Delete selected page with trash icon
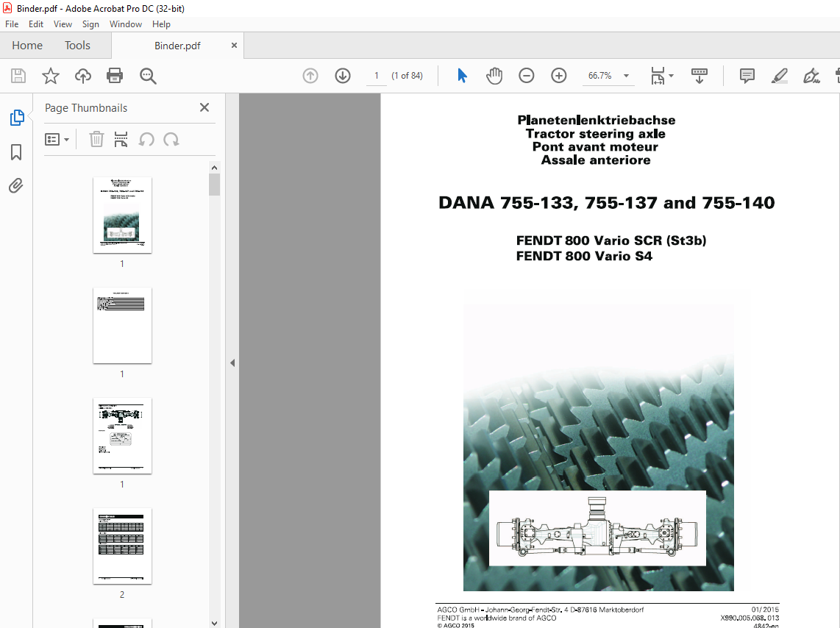This screenshot has height=628, width=840. [x=96, y=140]
